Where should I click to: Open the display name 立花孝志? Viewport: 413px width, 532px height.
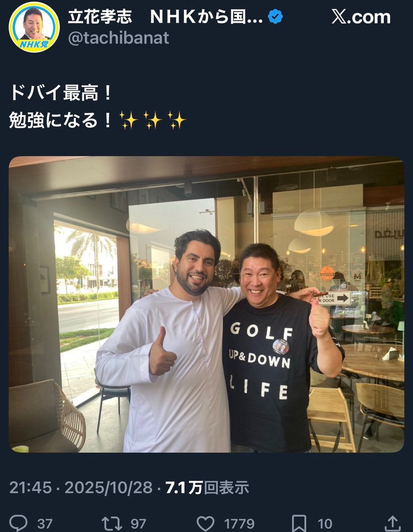[100, 16]
